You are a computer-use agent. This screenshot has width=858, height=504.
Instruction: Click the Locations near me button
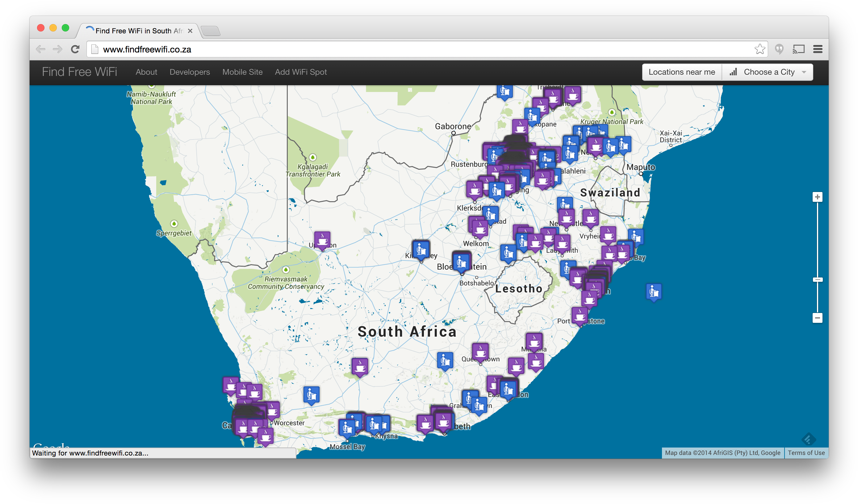[x=681, y=72]
